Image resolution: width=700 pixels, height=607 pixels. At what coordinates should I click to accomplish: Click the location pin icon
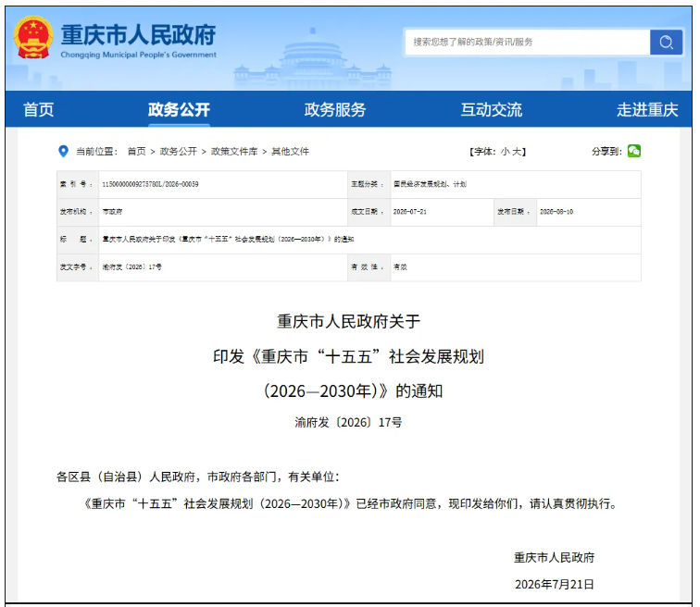pyautogui.click(x=63, y=151)
